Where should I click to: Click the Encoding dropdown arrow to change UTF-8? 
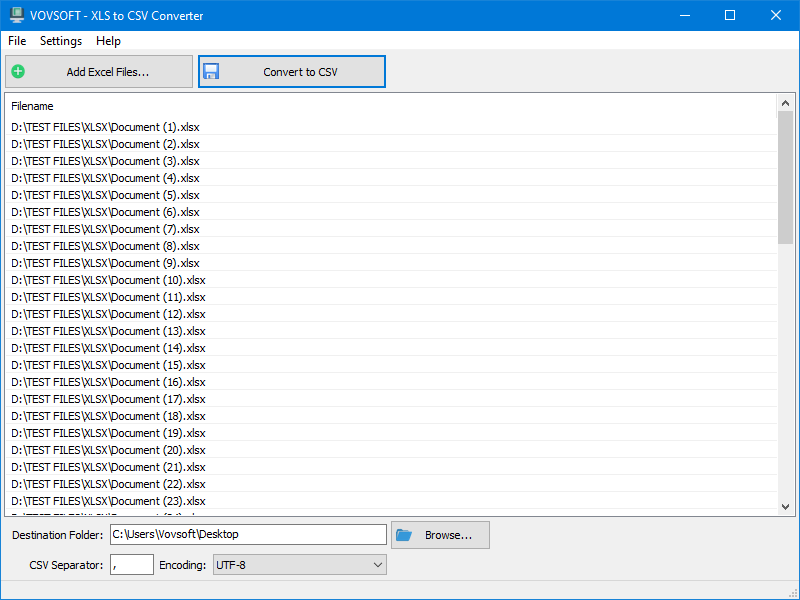pyautogui.click(x=378, y=564)
